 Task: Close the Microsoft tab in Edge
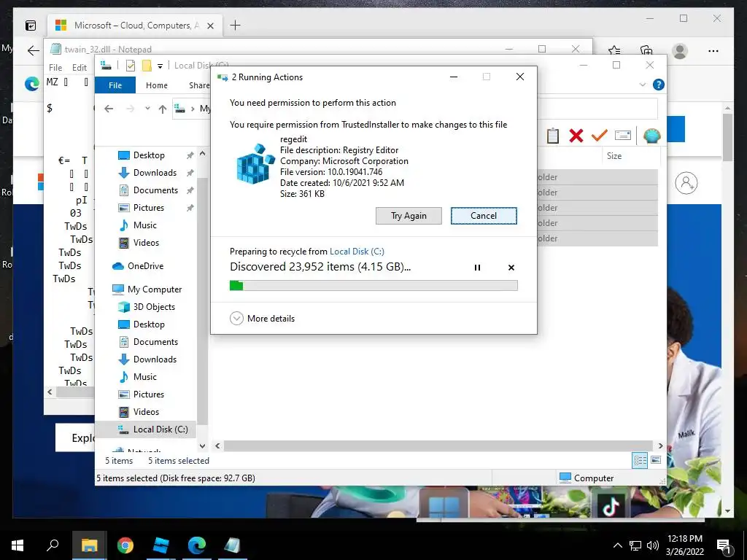point(210,26)
